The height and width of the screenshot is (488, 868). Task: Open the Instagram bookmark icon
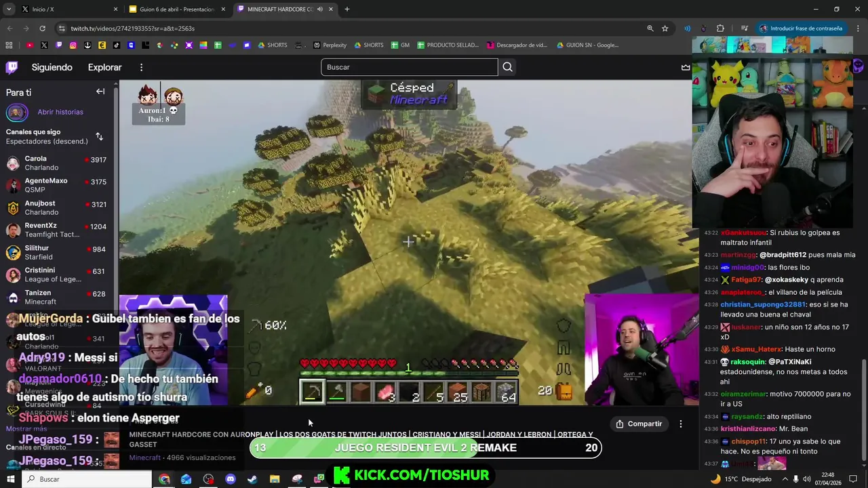(73, 45)
